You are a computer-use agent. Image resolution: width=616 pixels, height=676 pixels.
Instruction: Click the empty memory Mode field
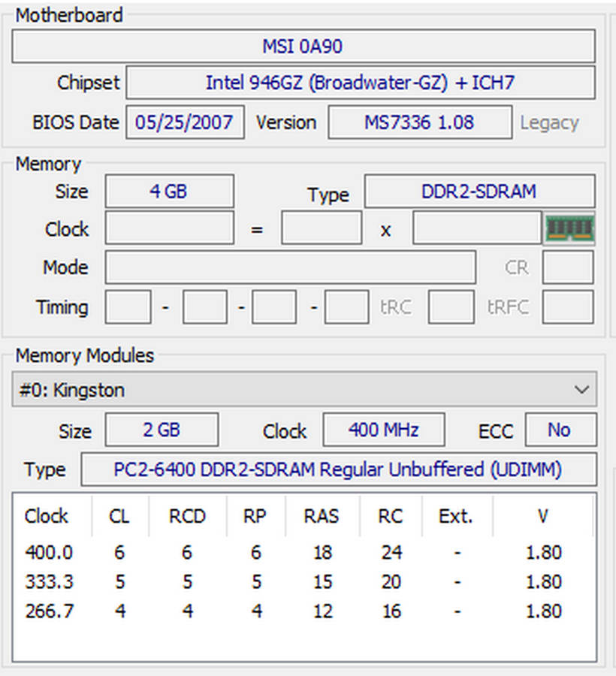coord(290,267)
